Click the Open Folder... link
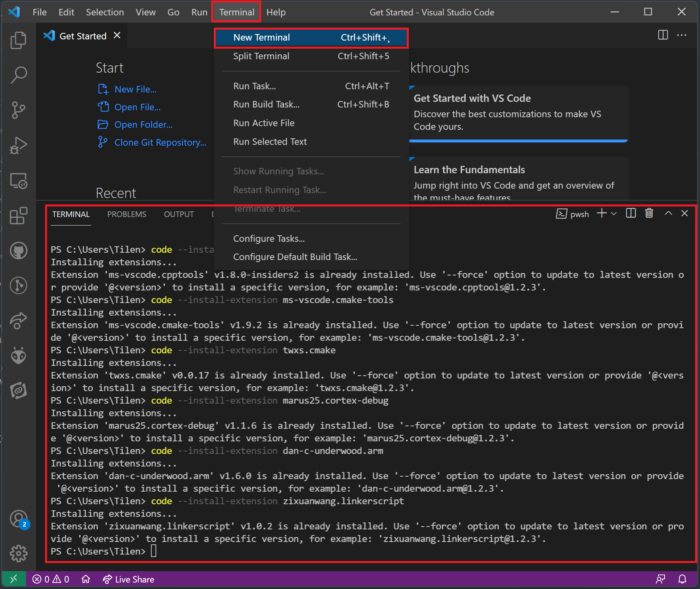 (x=144, y=125)
